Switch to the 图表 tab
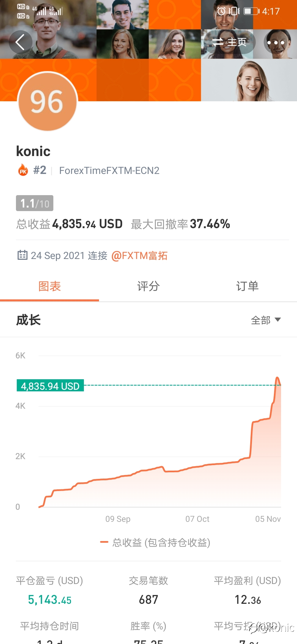 (50, 286)
